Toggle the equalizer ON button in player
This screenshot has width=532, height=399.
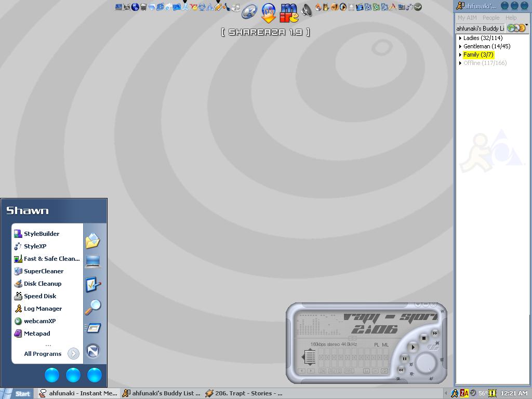click(x=322, y=371)
